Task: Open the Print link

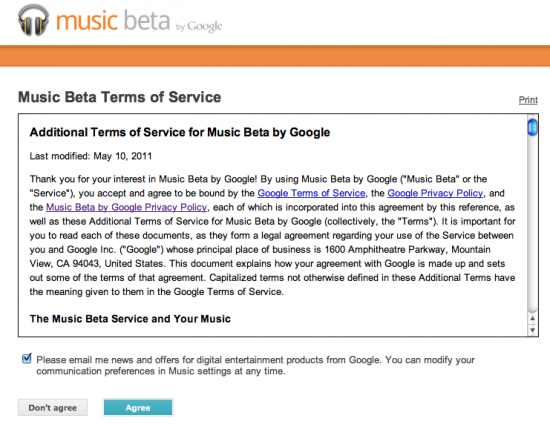Action: (x=528, y=100)
